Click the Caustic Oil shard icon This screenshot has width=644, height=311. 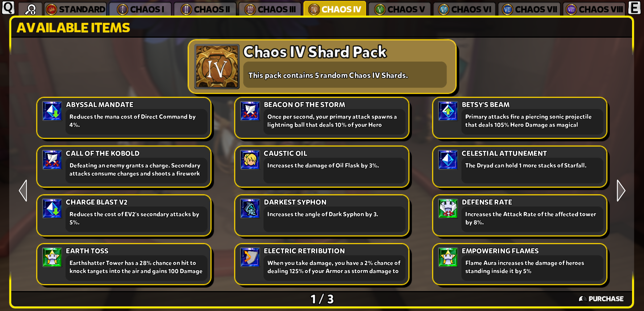[x=250, y=160]
